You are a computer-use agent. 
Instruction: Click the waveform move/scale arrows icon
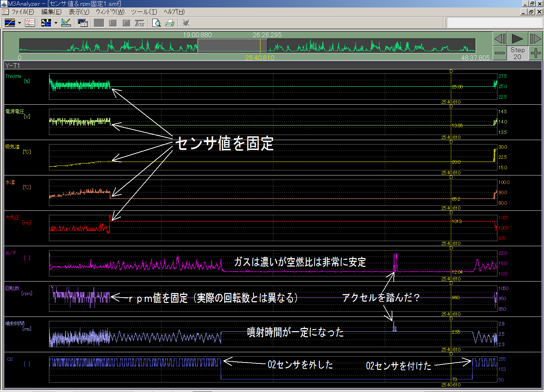point(46,23)
